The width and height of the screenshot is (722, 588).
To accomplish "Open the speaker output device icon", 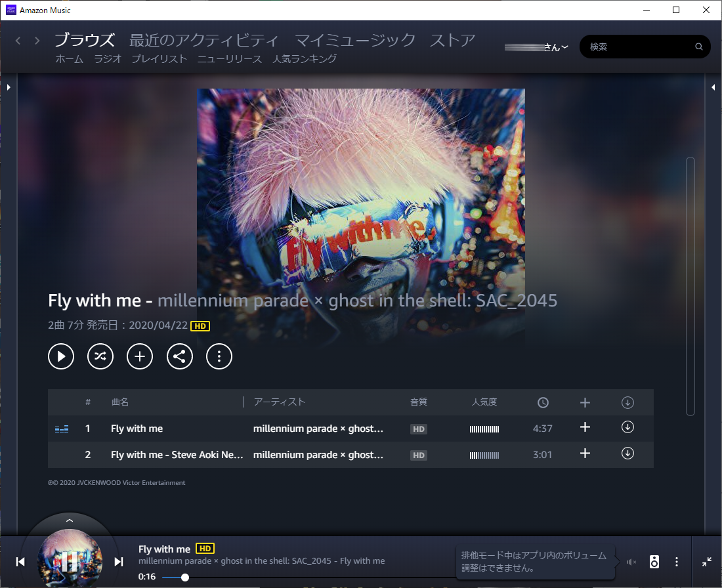I will point(654,562).
